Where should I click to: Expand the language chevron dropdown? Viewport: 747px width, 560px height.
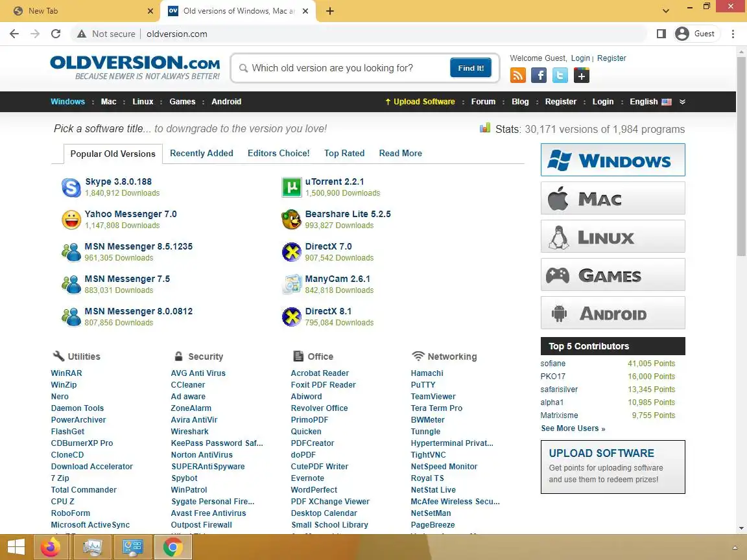(682, 101)
